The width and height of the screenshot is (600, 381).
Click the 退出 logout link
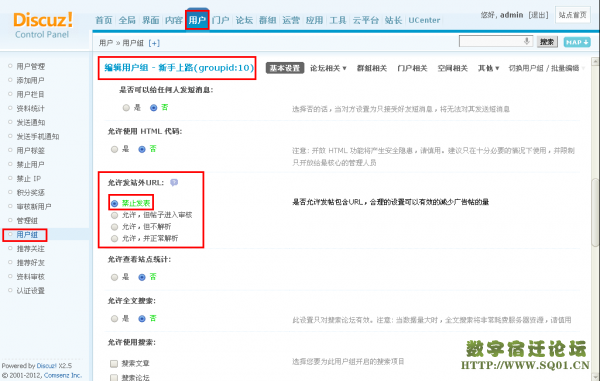tap(538, 15)
